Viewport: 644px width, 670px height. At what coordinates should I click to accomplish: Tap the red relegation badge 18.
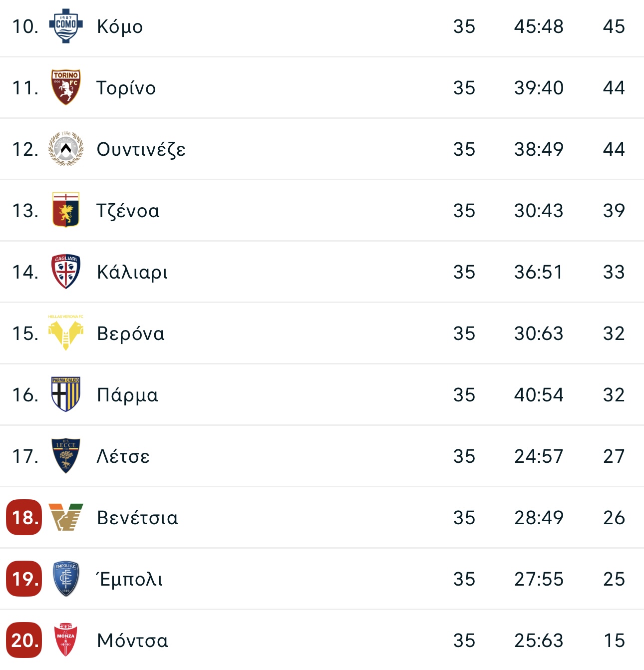tap(24, 517)
